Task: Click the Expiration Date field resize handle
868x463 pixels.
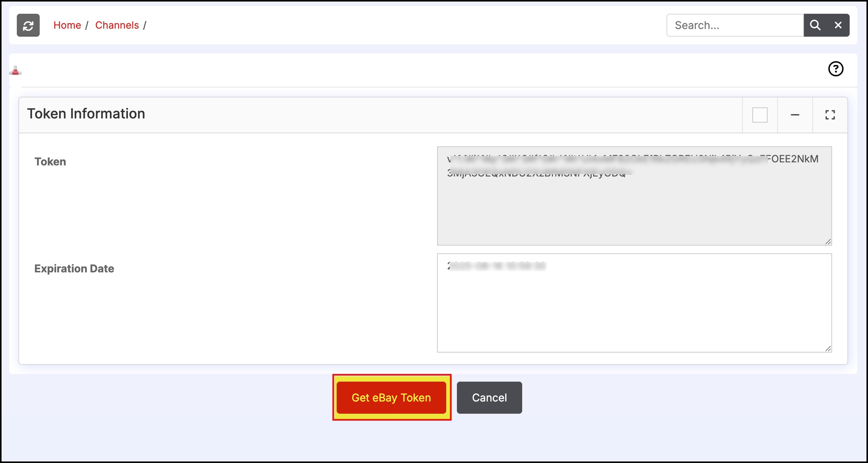Action: tap(828, 348)
